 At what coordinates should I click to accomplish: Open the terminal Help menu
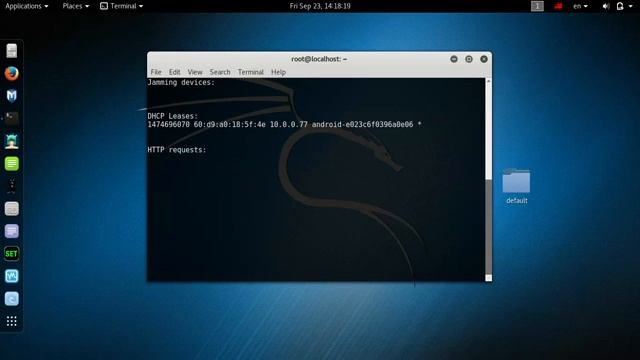278,72
